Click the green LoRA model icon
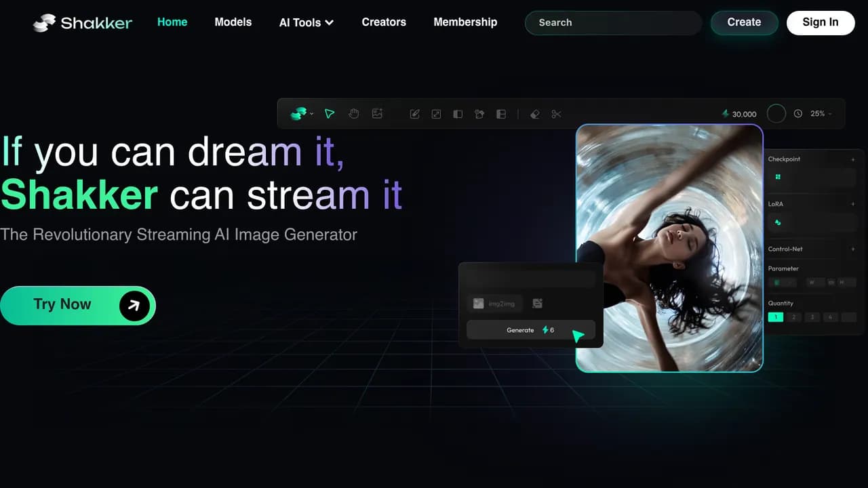Screen dimensions: 868x488 (x=778, y=222)
